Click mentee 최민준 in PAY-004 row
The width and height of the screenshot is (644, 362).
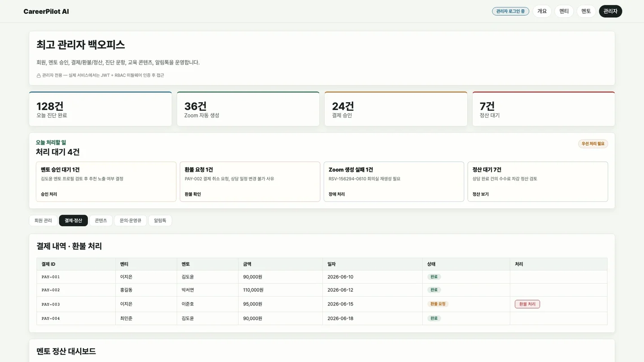[x=126, y=319]
